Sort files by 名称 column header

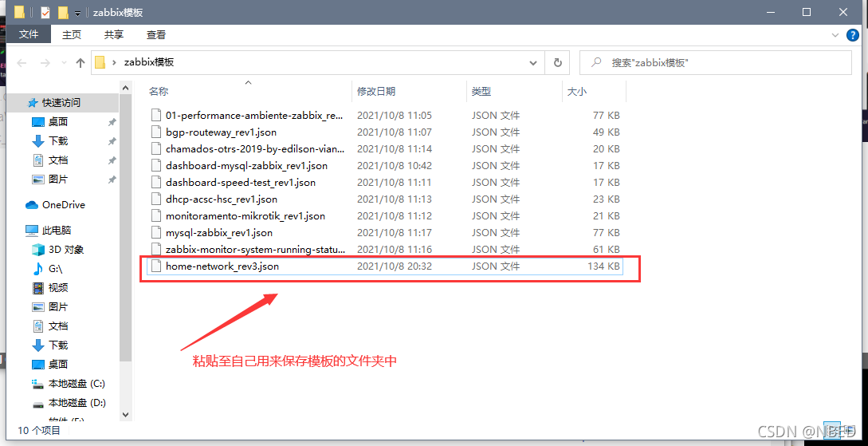tap(159, 92)
